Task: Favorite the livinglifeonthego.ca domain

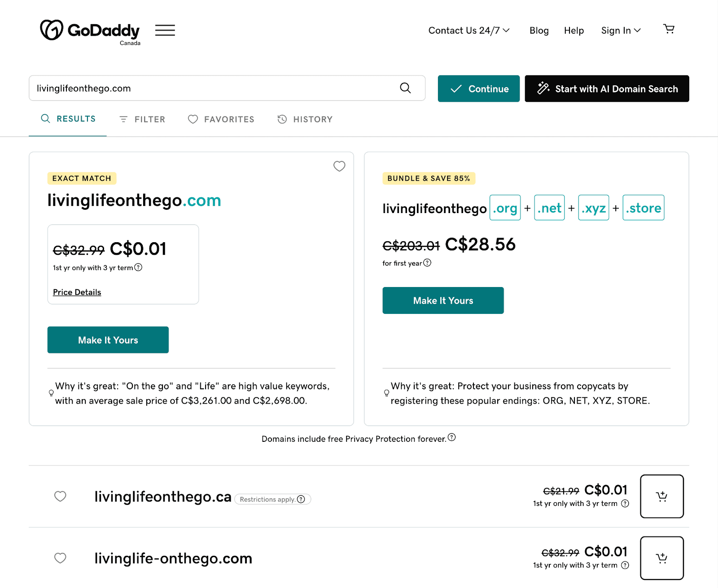Action: (60, 497)
